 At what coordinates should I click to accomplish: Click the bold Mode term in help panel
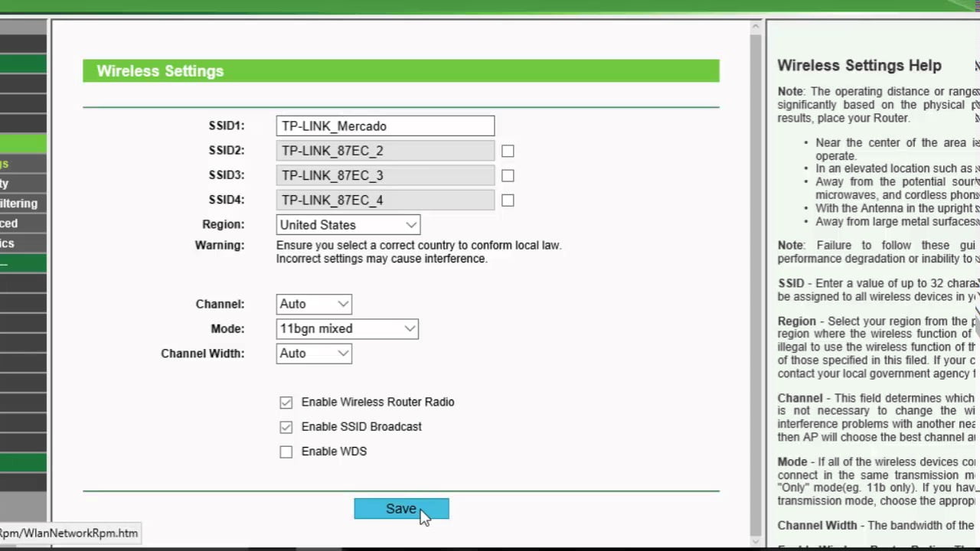click(792, 462)
